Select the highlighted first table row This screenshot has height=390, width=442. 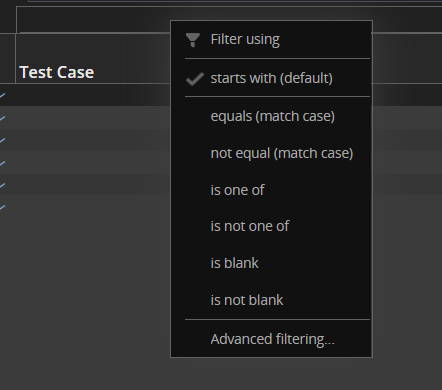(x=85, y=95)
